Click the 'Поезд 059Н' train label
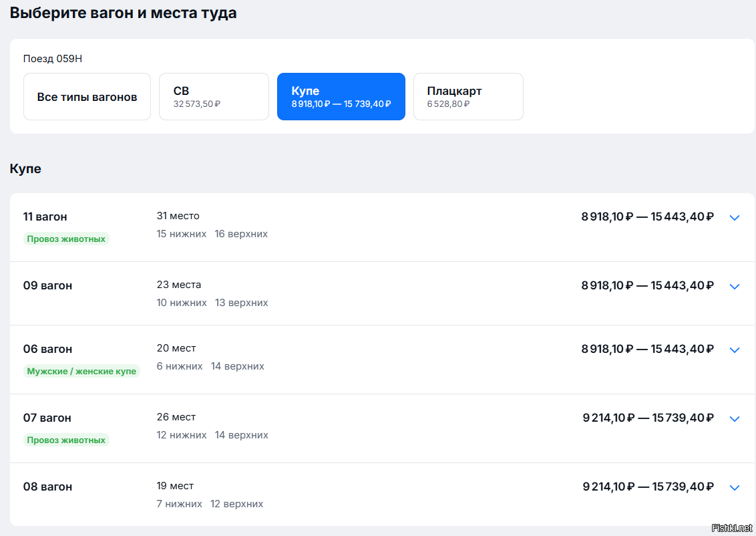Screen dimensions: 756x536 pyautogui.click(x=53, y=59)
